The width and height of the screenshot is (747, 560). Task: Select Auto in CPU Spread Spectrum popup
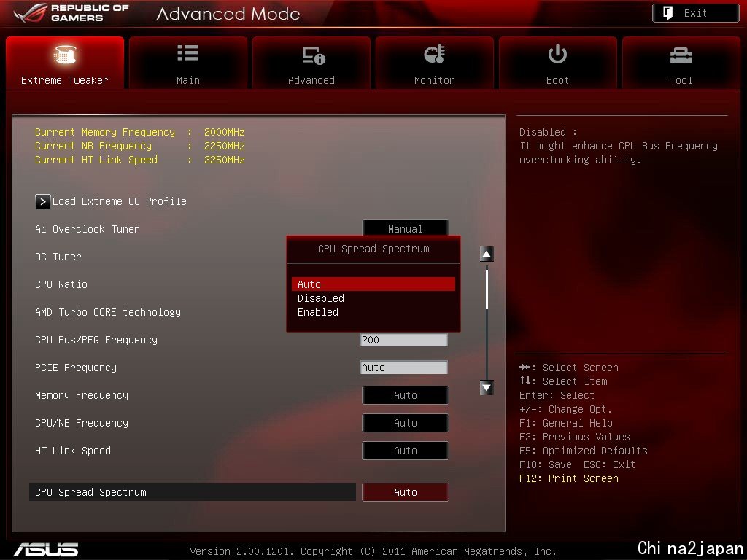[x=373, y=284]
